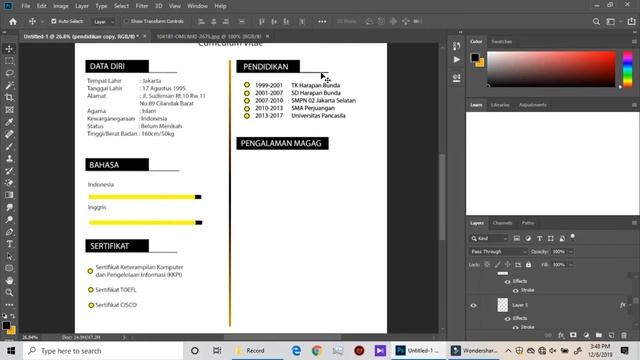Click the foreground color swatch in Color panel
Viewport: 640px width, 360px height.
point(475,58)
